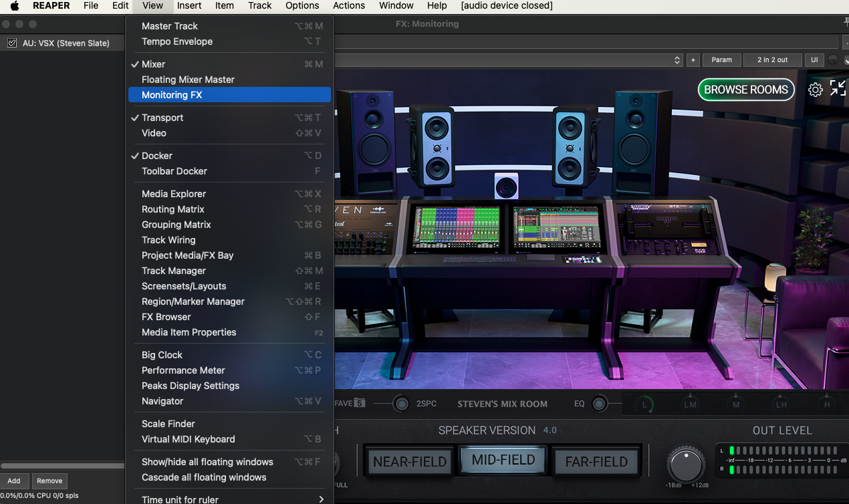Viewport: 849px width, 504px height.
Task: Open Scale Finder
Action: tap(229, 424)
